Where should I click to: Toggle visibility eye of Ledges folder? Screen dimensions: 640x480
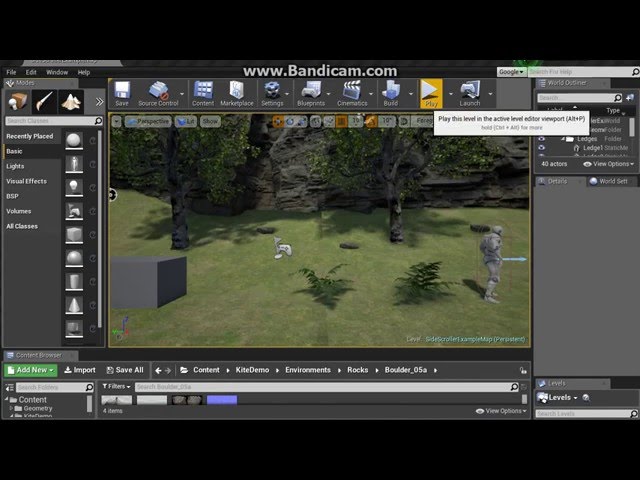[x=542, y=139]
